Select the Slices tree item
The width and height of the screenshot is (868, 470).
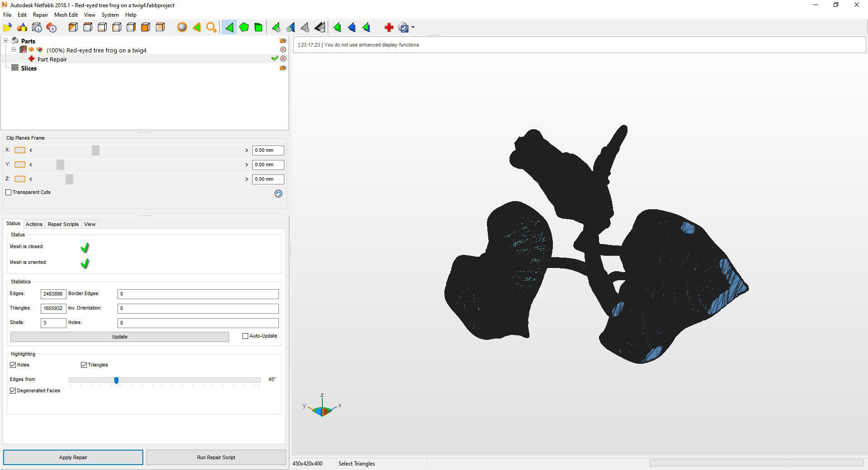[28, 68]
